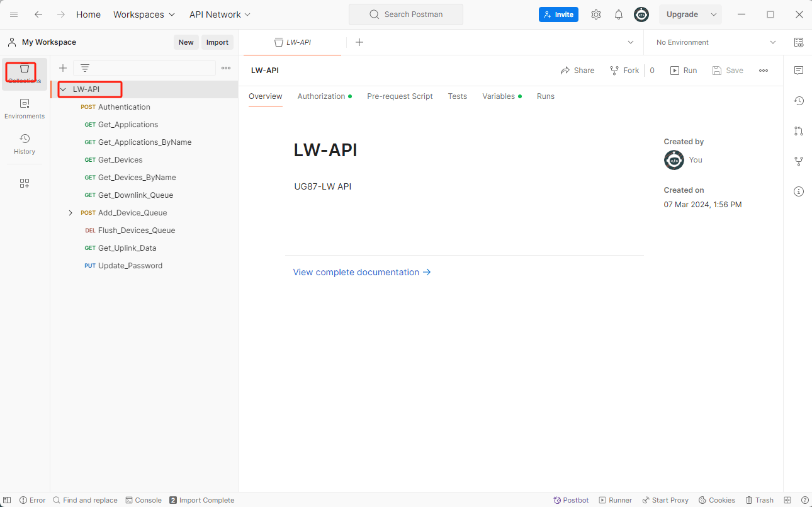Go to Home

(88, 14)
